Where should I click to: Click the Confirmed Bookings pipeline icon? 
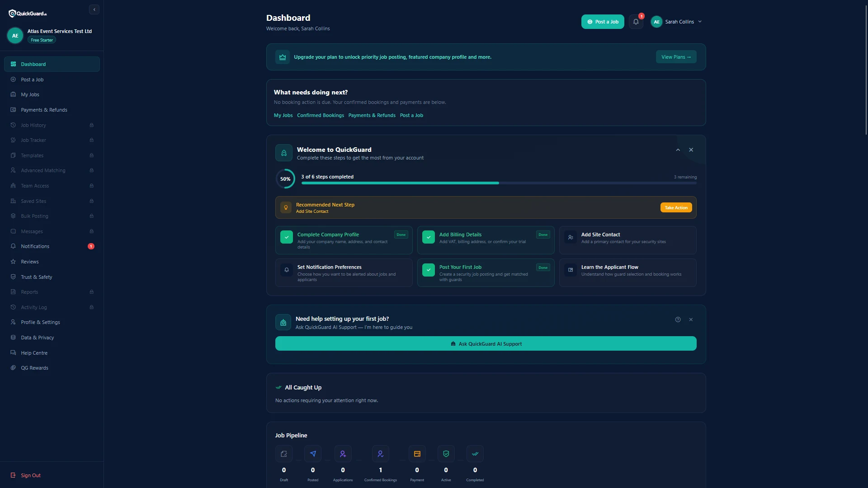381,454
